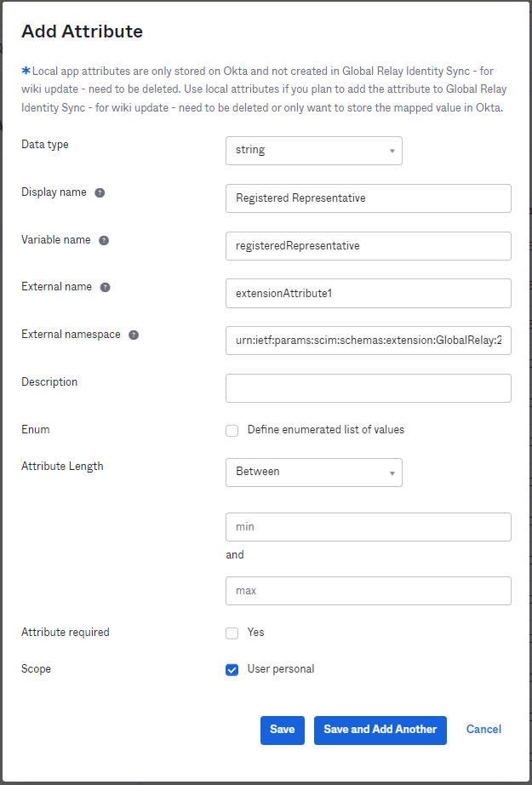Open the External namespace help tooltip

pos(134,335)
